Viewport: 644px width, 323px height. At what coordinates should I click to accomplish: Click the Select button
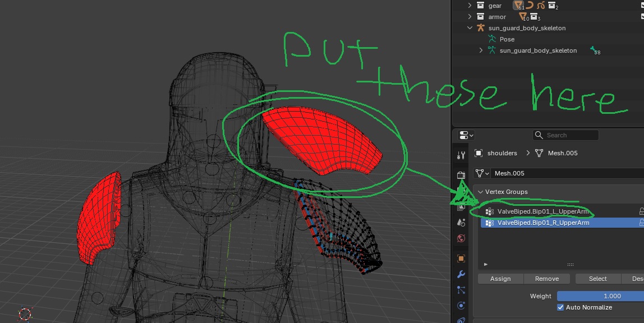coord(597,279)
